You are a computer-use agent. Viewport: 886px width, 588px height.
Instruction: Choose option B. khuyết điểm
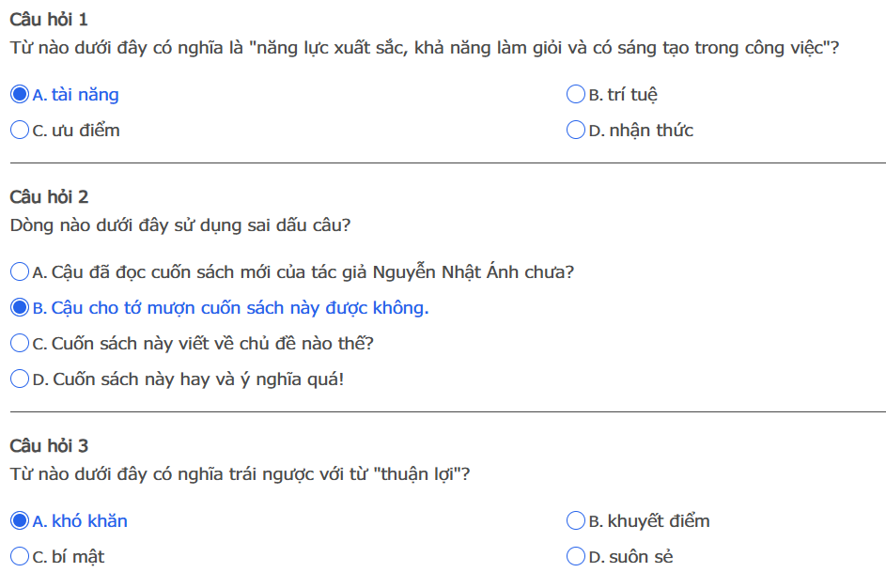(x=576, y=521)
